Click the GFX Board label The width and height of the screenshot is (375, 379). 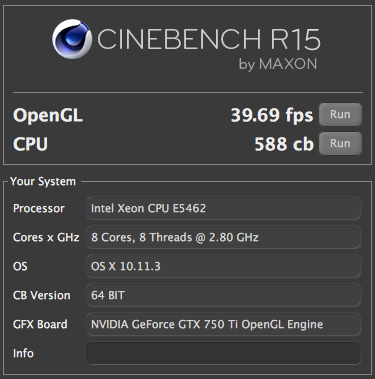(x=40, y=324)
